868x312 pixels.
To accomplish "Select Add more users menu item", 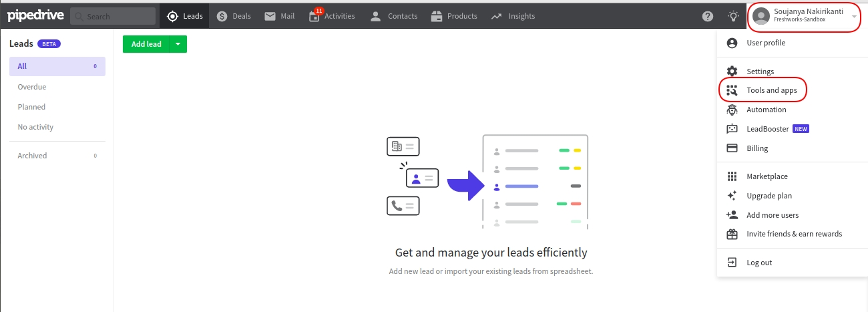I will pyautogui.click(x=792, y=215).
